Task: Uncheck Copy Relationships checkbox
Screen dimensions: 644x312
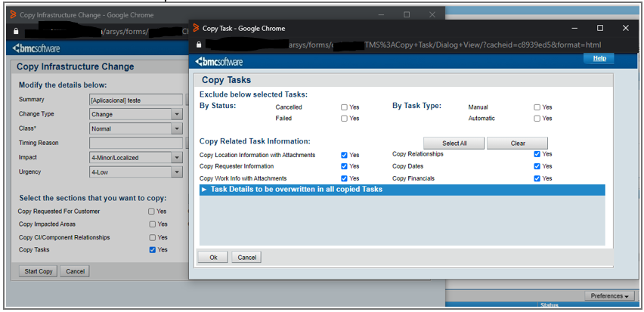Action: pyautogui.click(x=537, y=154)
